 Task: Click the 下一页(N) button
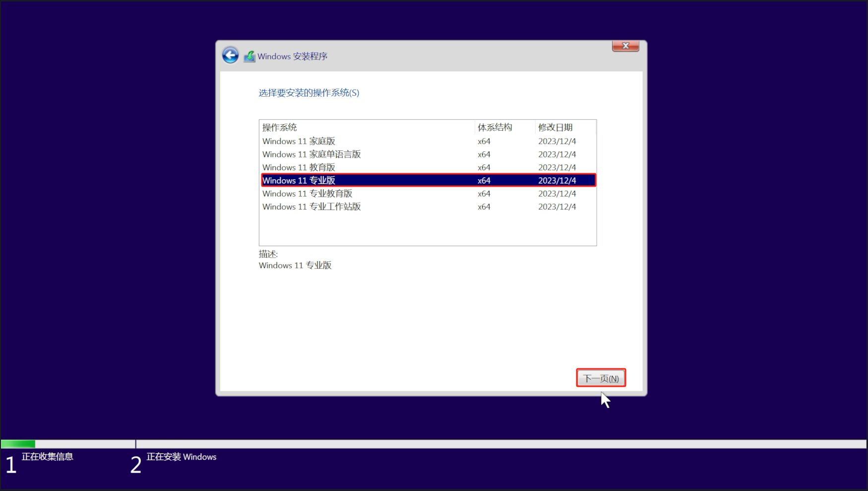click(601, 378)
